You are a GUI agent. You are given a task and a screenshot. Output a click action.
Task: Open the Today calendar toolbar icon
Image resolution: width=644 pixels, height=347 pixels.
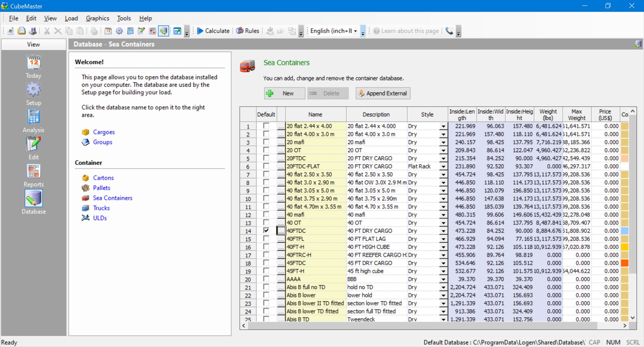tap(108, 31)
